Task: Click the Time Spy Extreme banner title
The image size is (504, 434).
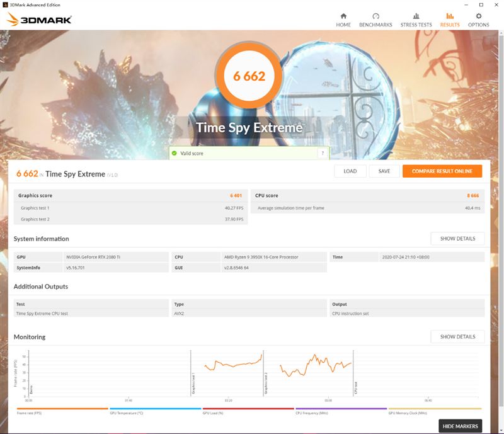Action: click(249, 128)
